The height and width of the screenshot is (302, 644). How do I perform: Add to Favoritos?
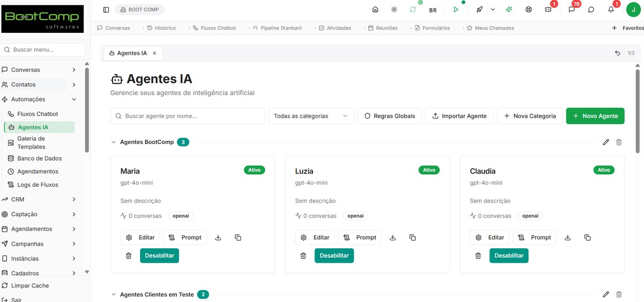[x=627, y=28]
